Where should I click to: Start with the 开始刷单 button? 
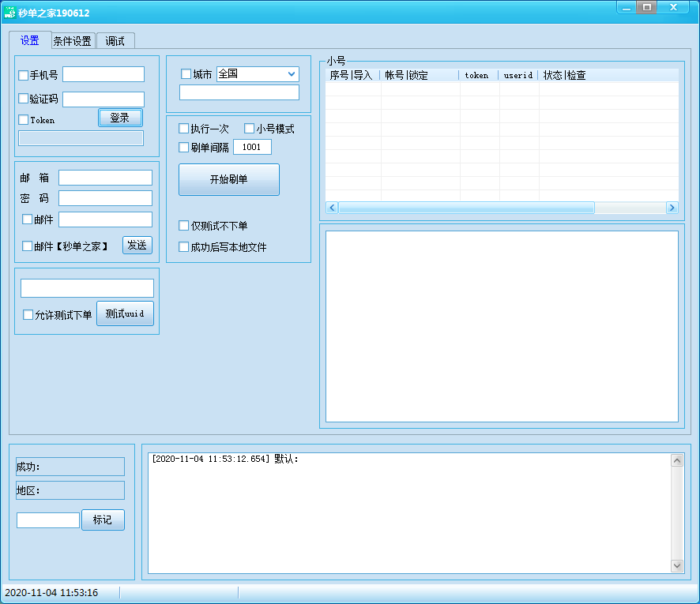pos(228,179)
